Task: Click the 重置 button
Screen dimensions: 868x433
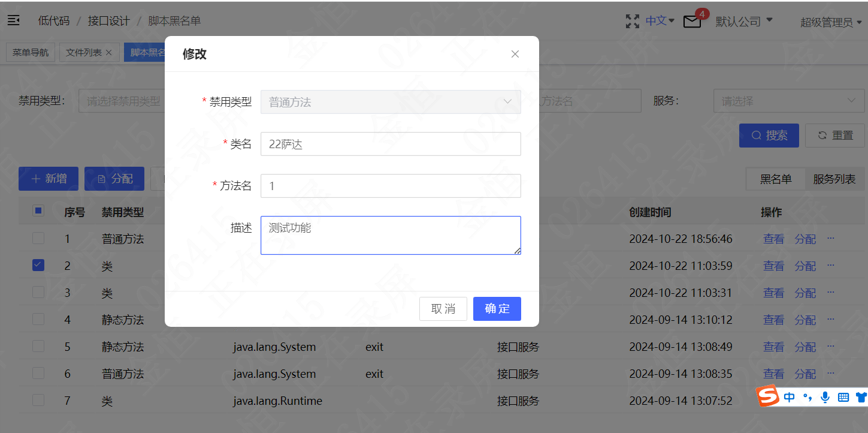Action: [835, 136]
